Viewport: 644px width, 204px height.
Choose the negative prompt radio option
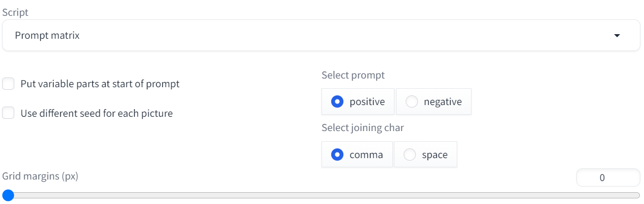[x=412, y=101]
